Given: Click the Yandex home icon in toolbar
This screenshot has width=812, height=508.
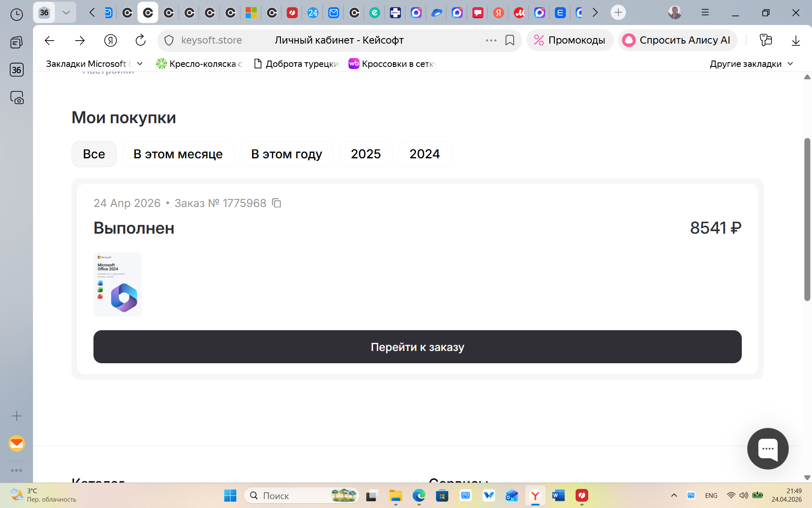Looking at the screenshot, I should (x=110, y=40).
